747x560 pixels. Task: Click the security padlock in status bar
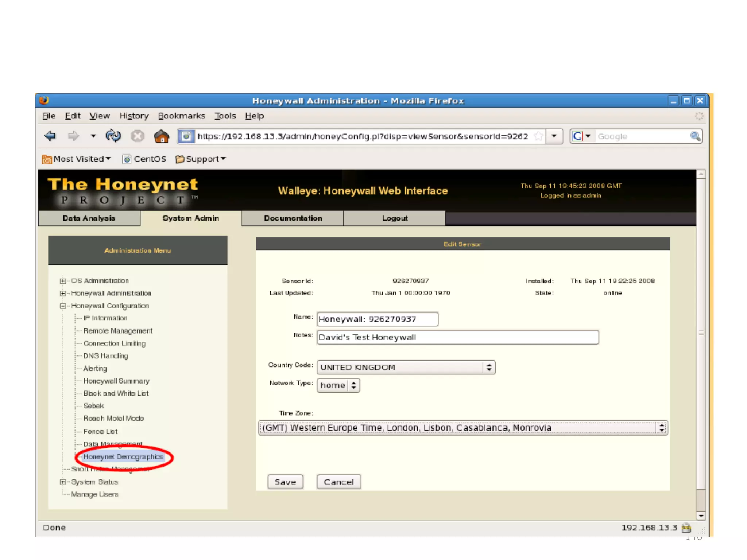pos(686,528)
